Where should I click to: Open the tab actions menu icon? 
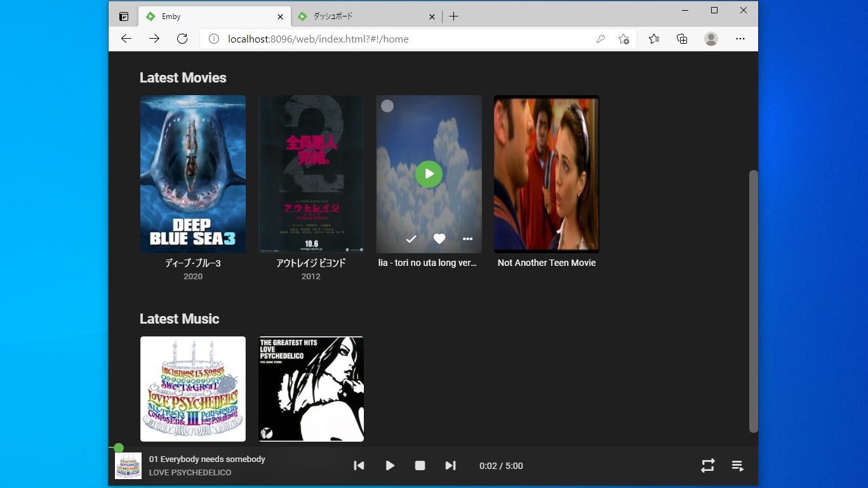click(x=124, y=16)
